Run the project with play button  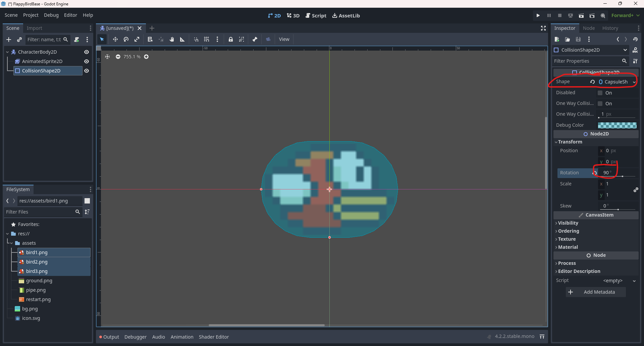(x=538, y=15)
